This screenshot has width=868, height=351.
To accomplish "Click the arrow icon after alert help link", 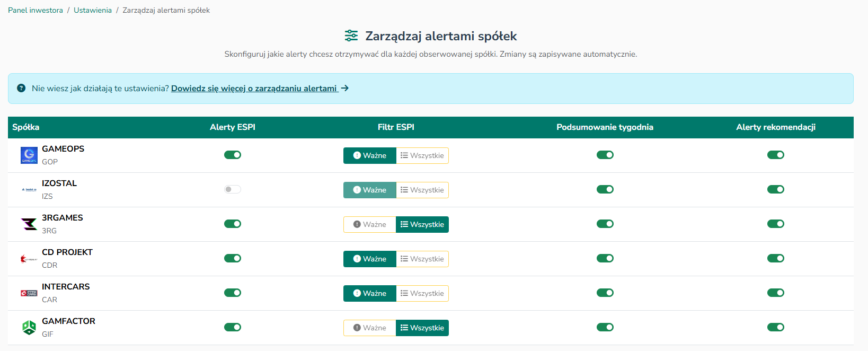I will (x=345, y=88).
